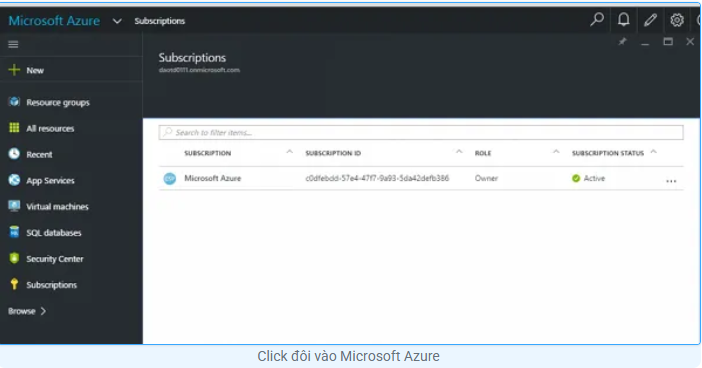The width and height of the screenshot is (702, 368).
Task: Click the SQL databases icon
Action: click(x=14, y=232)
